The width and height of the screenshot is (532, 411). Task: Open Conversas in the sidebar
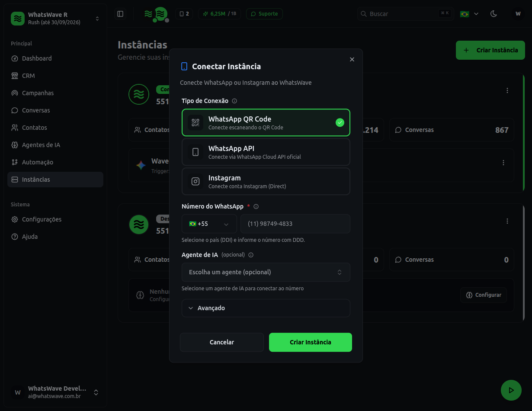tap(55, 110)
